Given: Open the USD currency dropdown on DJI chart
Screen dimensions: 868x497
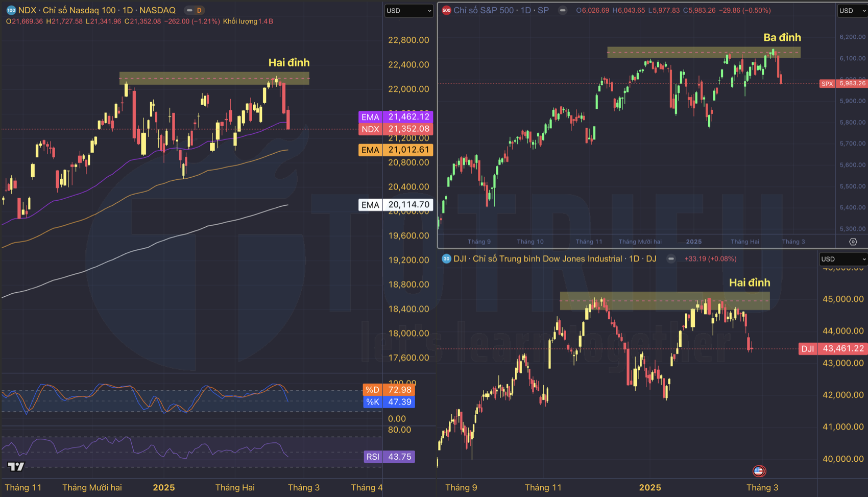Looking at the screenshot, I should 843,259.
